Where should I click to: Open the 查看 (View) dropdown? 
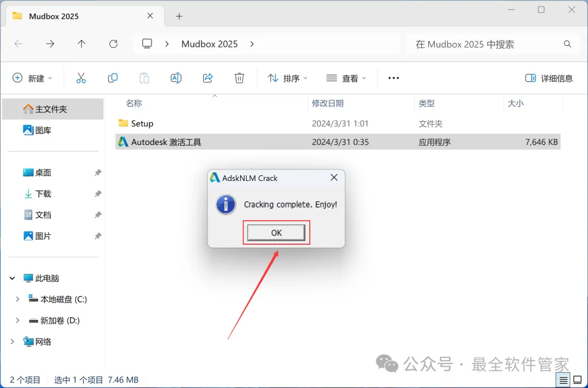coord(346,78)
